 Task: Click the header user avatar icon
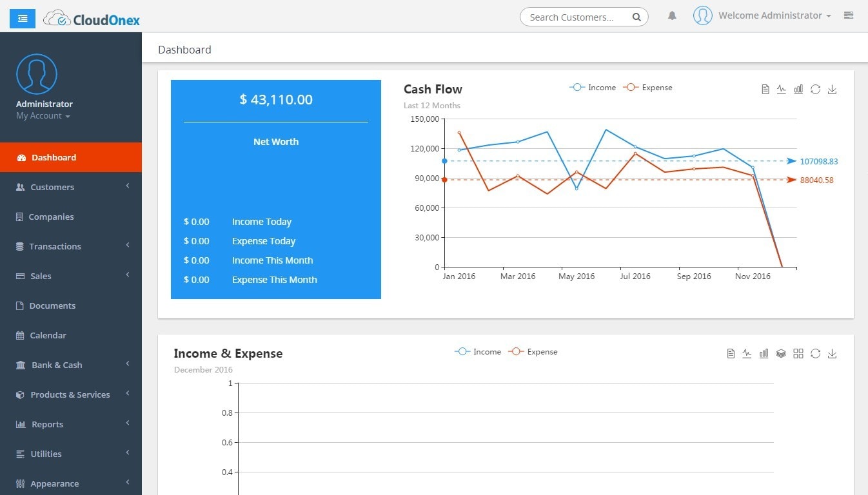click(703, 15)
